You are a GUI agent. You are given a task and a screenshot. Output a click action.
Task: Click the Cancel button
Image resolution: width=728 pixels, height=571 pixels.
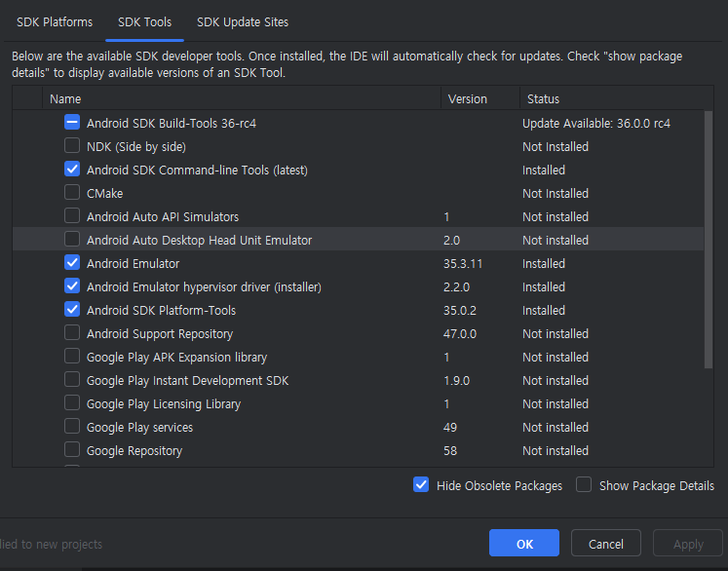pos(606,543)
